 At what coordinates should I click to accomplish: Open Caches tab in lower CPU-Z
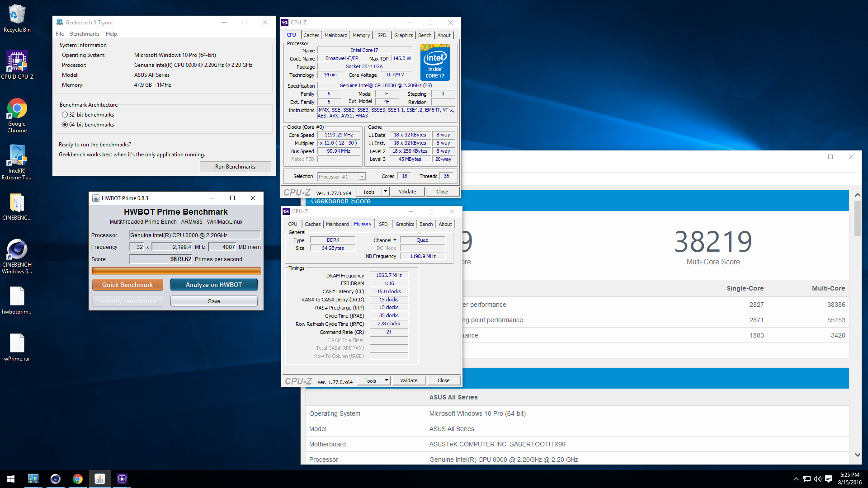[312, 224]
